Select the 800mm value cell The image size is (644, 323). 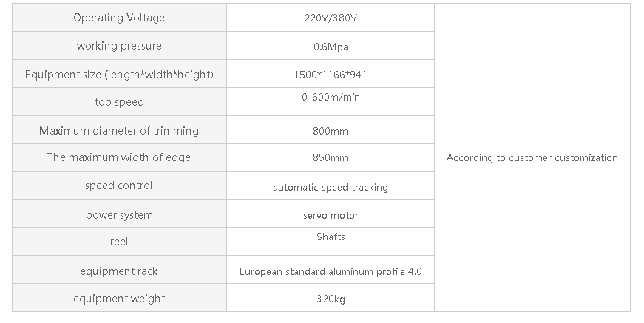point(331,131)
